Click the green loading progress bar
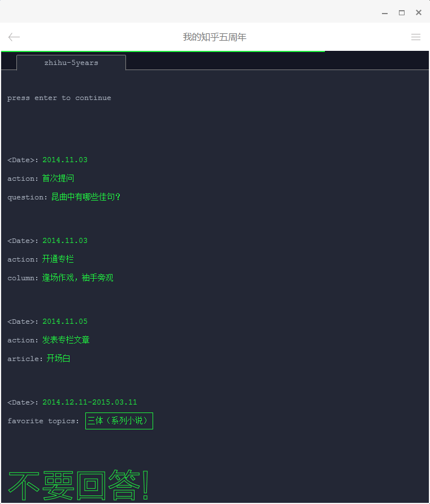 tap(163, 51)
